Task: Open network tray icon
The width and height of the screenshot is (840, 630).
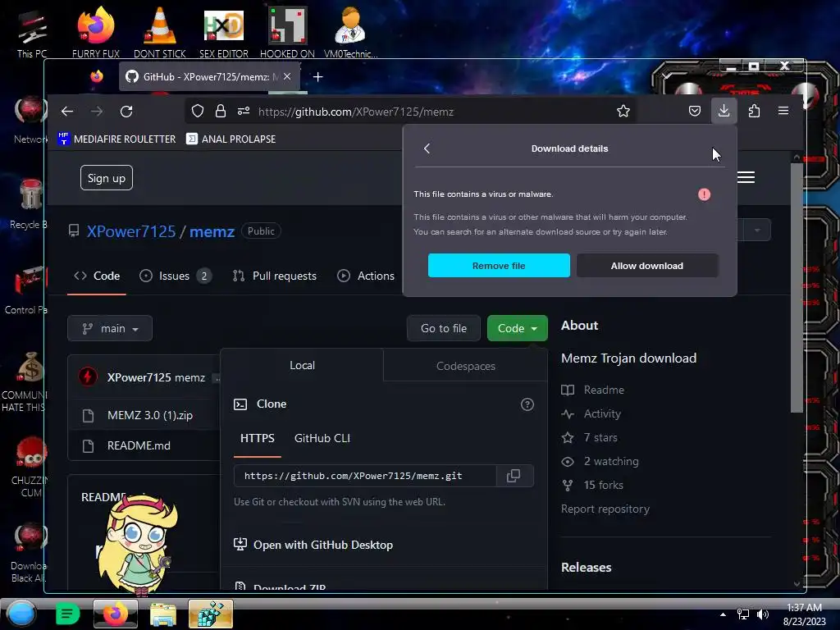Action: tap(742, 614)
